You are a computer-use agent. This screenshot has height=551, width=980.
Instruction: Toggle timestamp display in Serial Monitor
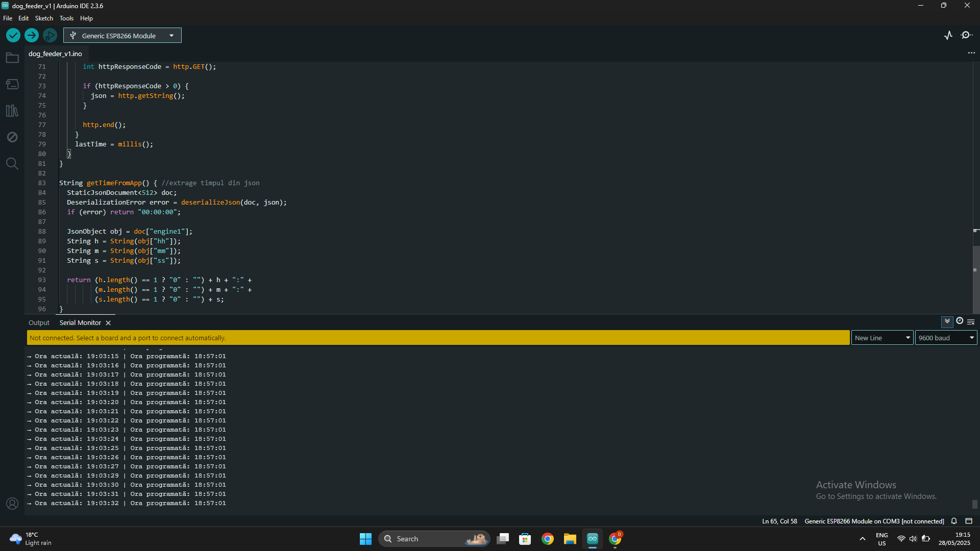click(x=960, y=321)
